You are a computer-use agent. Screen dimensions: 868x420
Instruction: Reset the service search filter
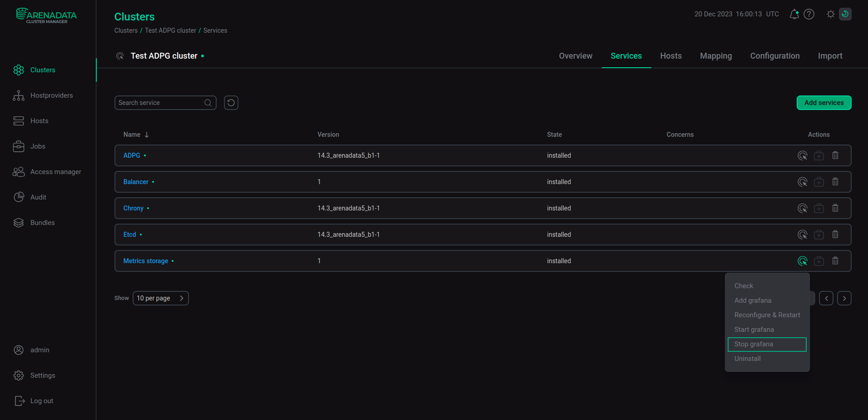click(231, 103)
